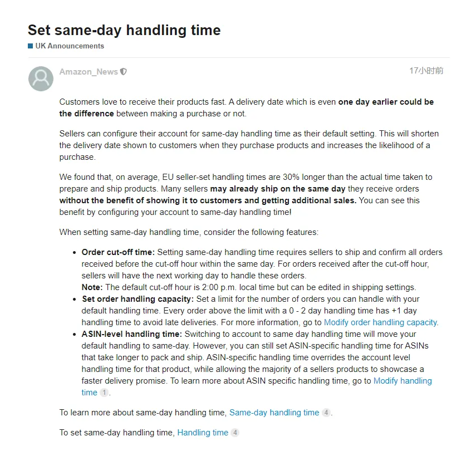Open the Same-day handling time link
The width and height of the screenshot is (476, 451).
274,413
